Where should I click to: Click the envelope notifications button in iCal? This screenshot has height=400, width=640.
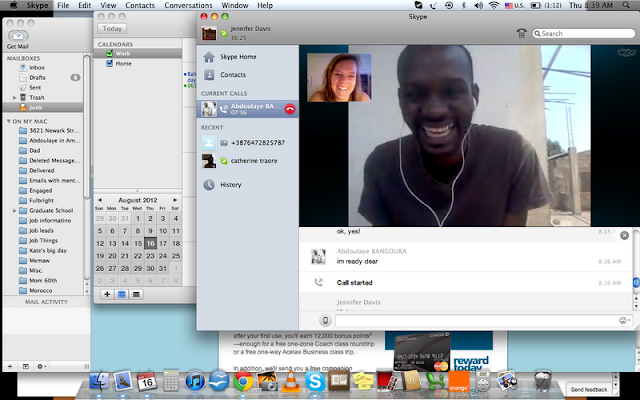[136, 294]
